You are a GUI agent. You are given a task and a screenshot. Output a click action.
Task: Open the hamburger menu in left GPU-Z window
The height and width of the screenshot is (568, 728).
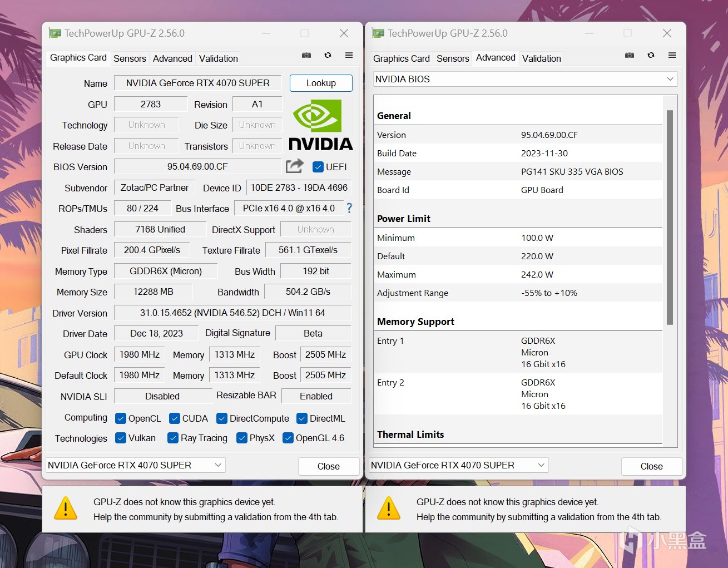[x=349, y=55]
